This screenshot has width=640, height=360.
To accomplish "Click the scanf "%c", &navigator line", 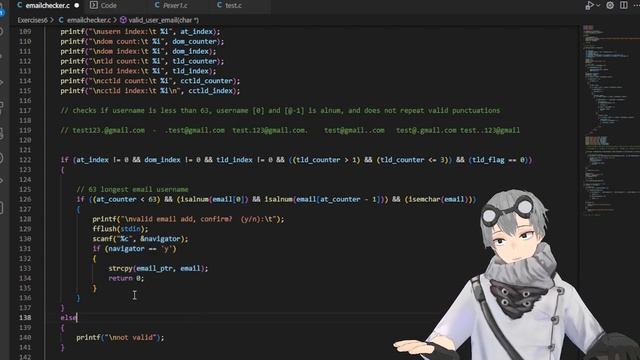I will pyautogui.click(x=140, y=239).
